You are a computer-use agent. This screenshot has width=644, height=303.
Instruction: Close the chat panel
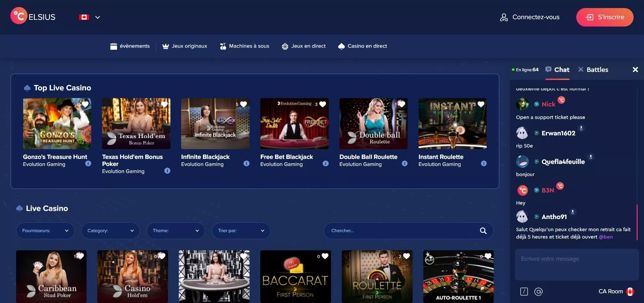point(635,70)
